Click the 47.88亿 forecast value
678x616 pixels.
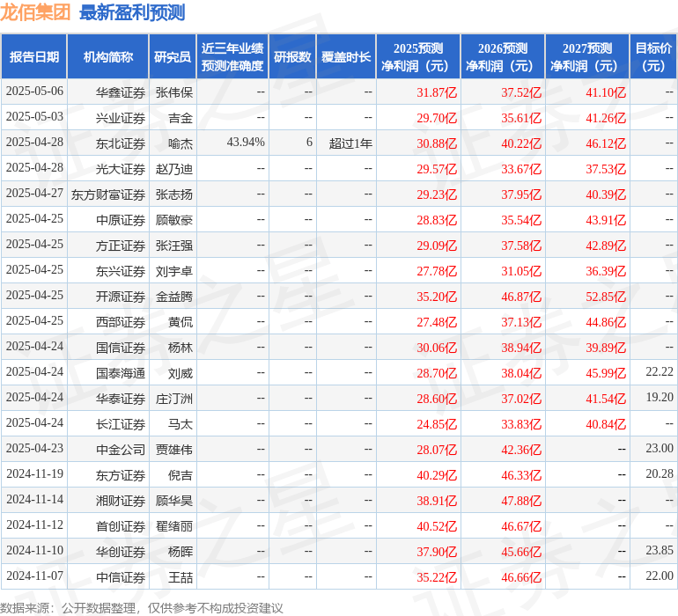coord(521,501)
